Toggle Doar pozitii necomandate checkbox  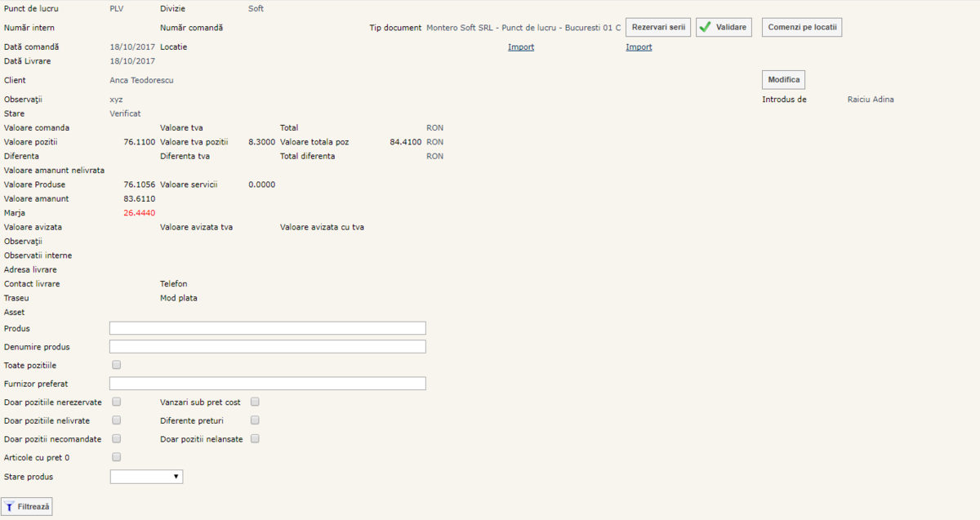click(116, 439)
